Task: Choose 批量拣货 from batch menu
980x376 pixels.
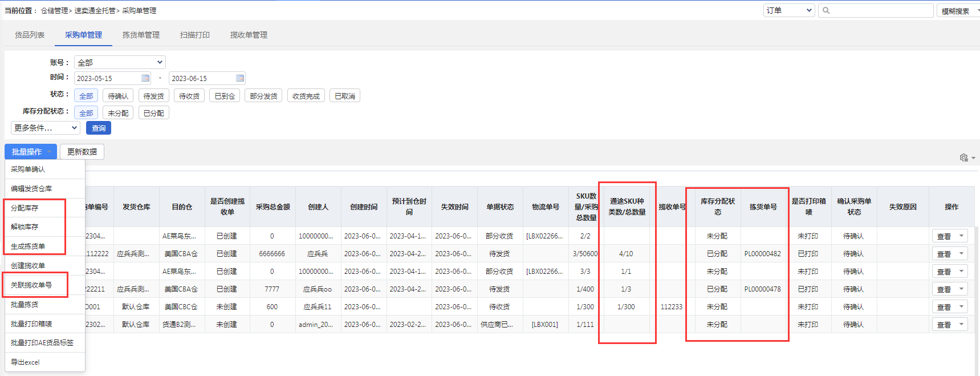Action: (45, 304)
